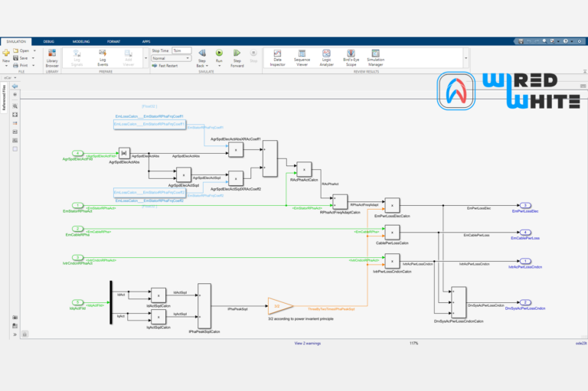Select the EmCablePwrLoss outport block
The height and width of the screenshot is (391, 588).
(x=525, y=233)
